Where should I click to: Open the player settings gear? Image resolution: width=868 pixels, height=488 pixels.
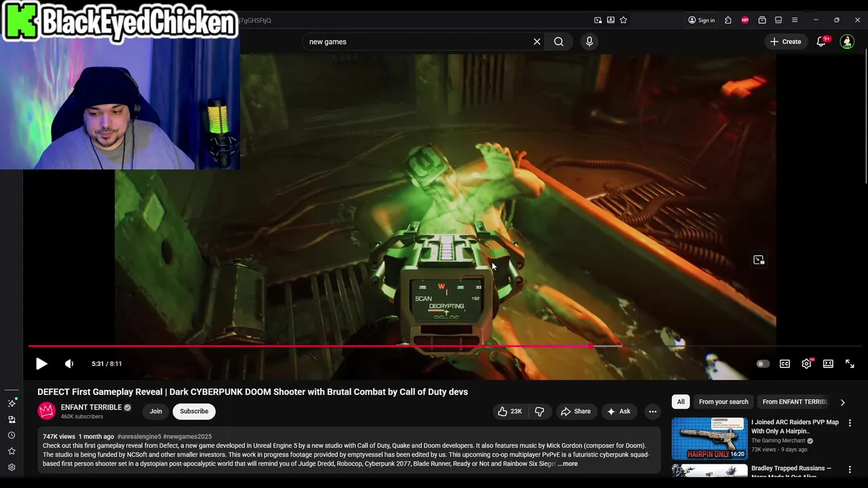coord(806,364)
